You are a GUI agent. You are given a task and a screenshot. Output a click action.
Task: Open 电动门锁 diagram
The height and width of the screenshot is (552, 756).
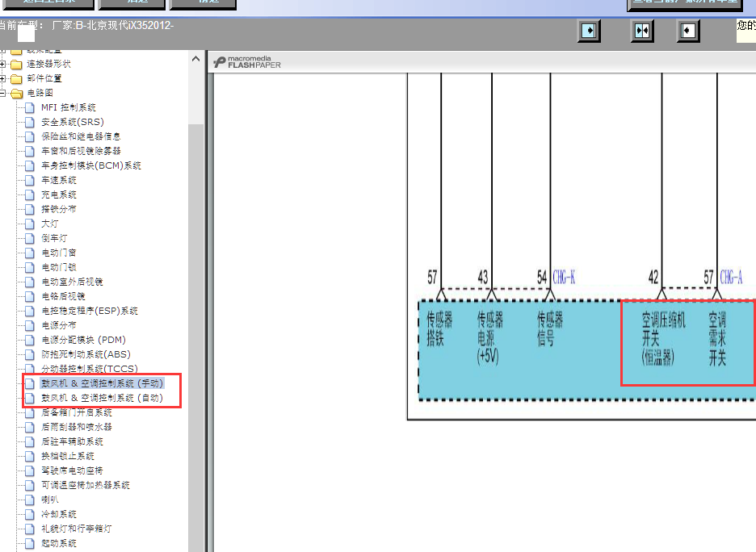tap(59, 267)
